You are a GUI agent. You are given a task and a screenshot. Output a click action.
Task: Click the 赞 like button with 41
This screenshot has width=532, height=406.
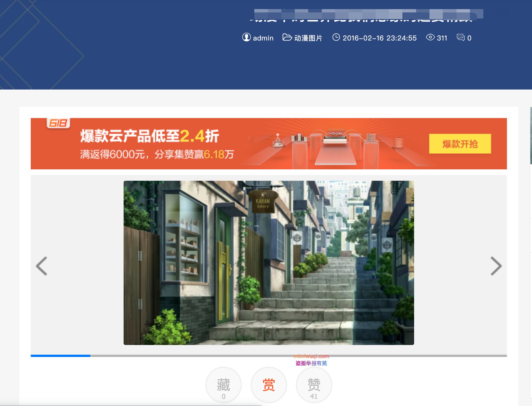point(314,385)
